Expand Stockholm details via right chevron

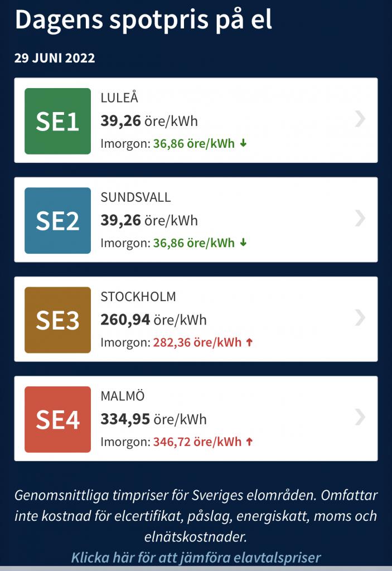click(x=360, y=317)
